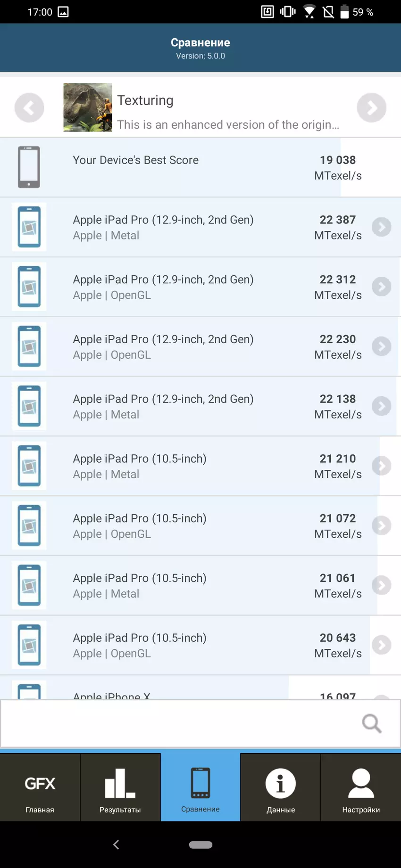Tap Your Device's Best Score phone icon
Viewport: 401px width, 868px height.
[29, 167]
